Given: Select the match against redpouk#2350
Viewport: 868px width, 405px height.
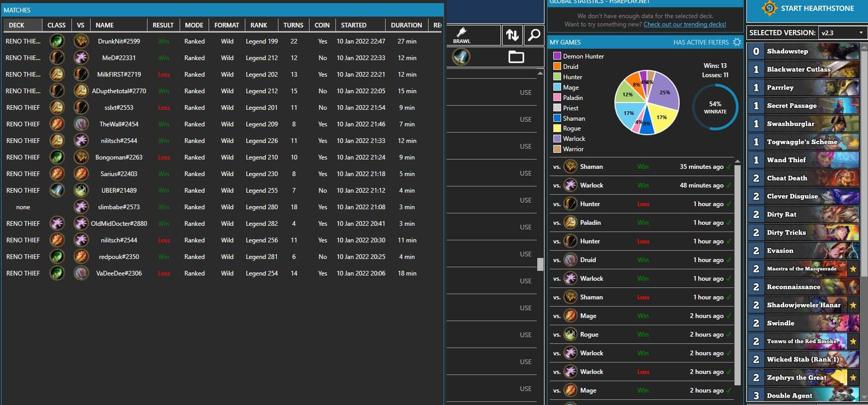Looking at the screenshot, I should coord(223,256).
